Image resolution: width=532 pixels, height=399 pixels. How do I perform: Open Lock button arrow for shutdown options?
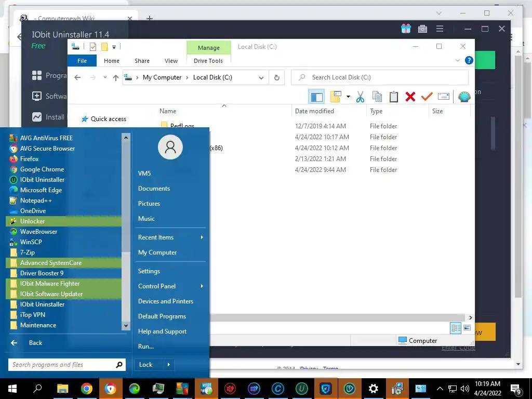pyautogui.click(x=169, y=365)
